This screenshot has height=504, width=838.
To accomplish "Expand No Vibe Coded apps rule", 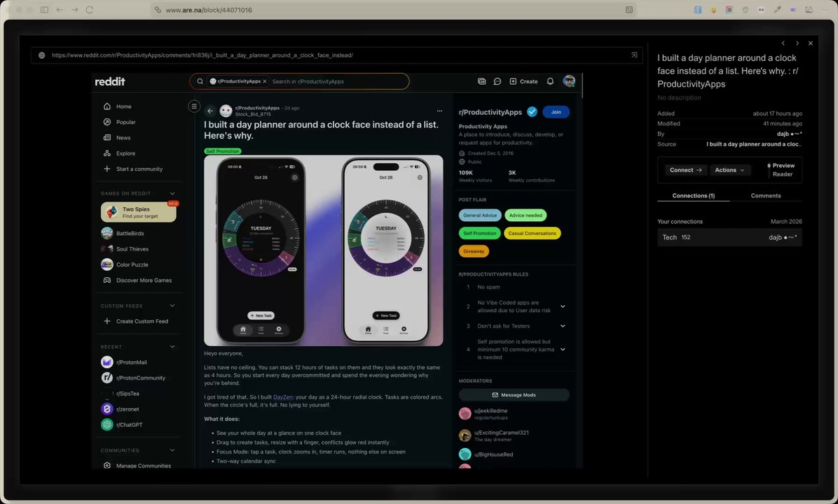I will (563, 307).
